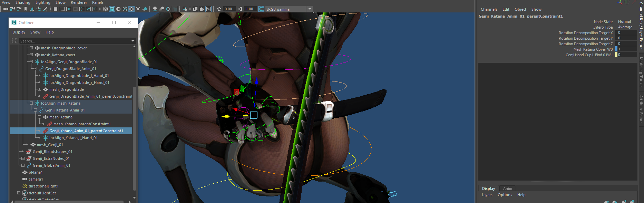
Task: Click the Exposure aperture icon
Action: tap(219, 9)
